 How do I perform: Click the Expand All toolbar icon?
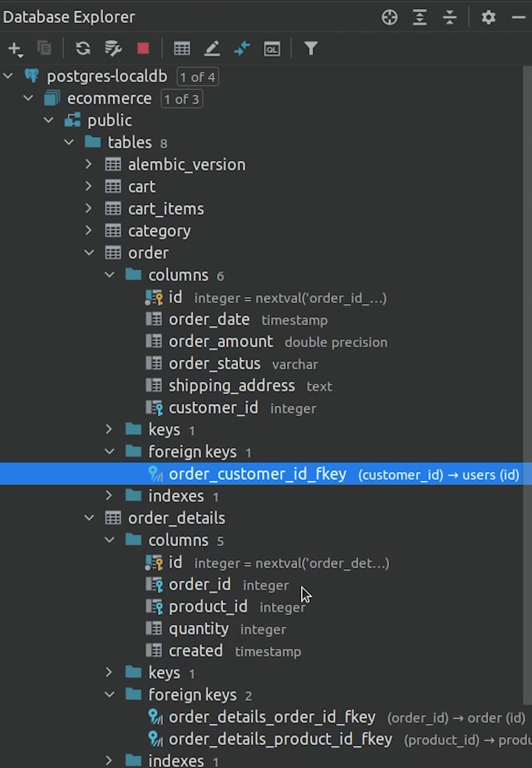pyautogui.click(x=419, y=18)
